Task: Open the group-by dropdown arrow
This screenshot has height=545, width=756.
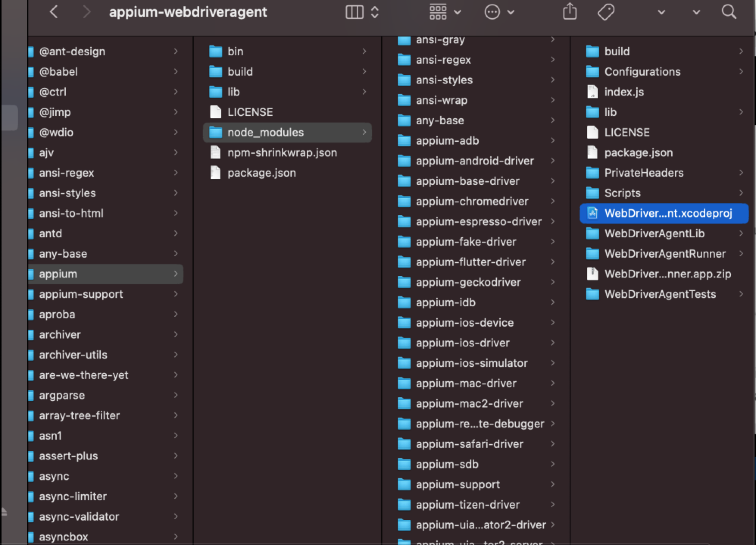Action: 458,12
